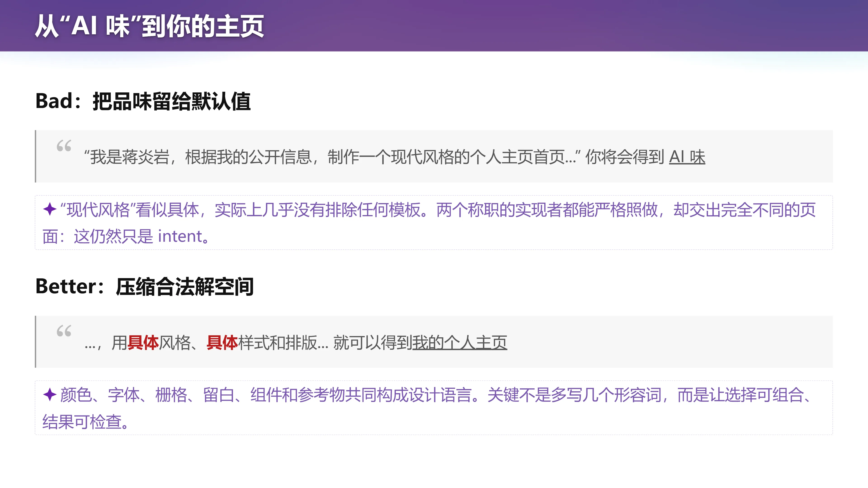This screenshot has height=488, width=868.
Task: Click the quote text 我是蒋炎岩，根据我的公开信息
Action: tap(201, 157)
